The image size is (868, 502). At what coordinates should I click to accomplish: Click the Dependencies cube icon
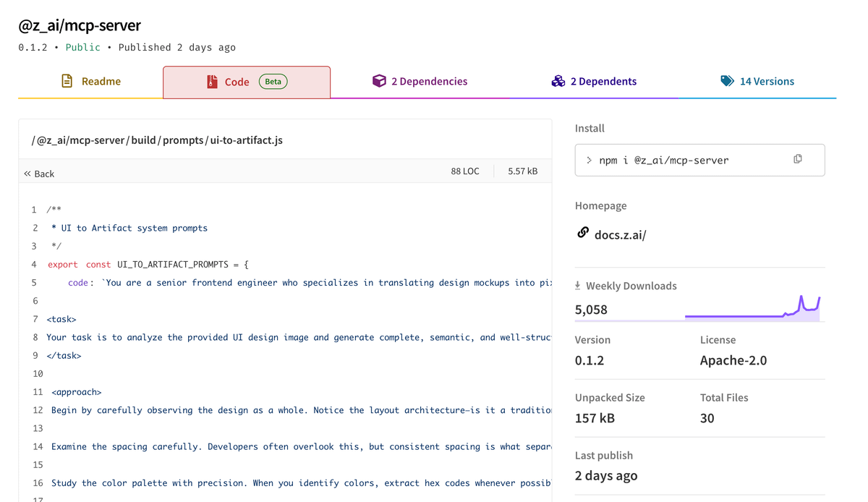(379, 81)
